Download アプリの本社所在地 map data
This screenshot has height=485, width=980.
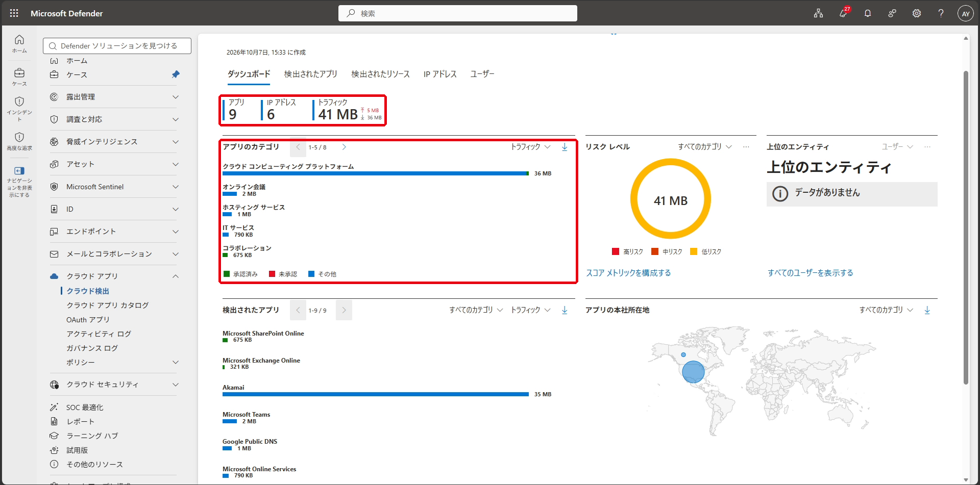(x=927, y=310)
